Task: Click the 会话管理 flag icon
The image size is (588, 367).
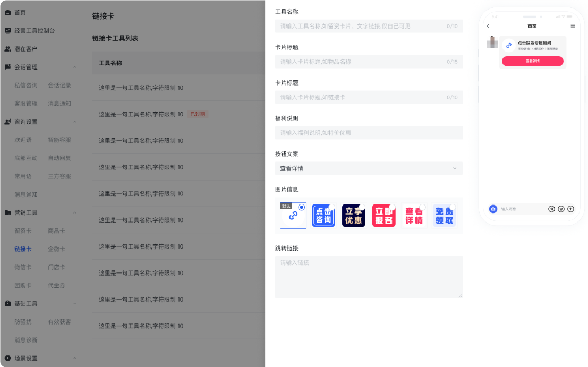Action: 7,67
